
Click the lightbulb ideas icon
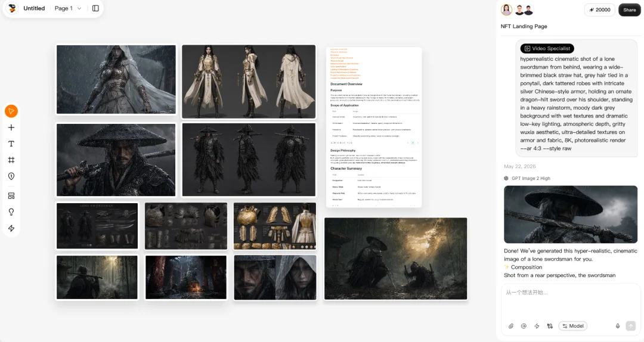pyautogui.click(x=11, y=212)
